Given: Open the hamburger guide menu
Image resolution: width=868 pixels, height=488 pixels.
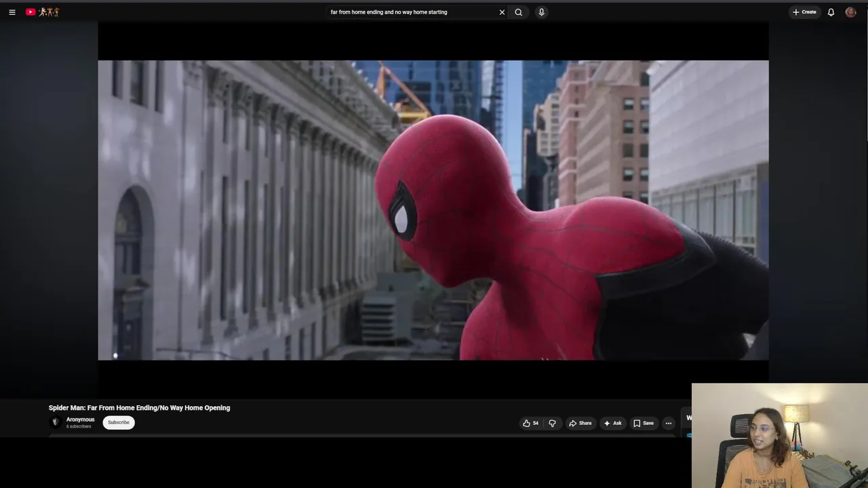Looking at the screenshot, I should pyautogui.click(x=12, y=12).
